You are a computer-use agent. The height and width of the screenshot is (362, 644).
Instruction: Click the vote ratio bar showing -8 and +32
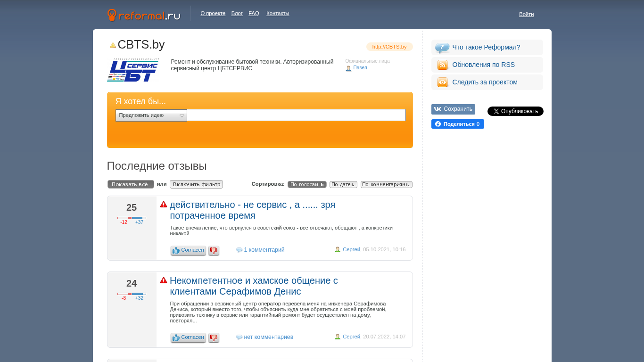[x=132, y=294]
